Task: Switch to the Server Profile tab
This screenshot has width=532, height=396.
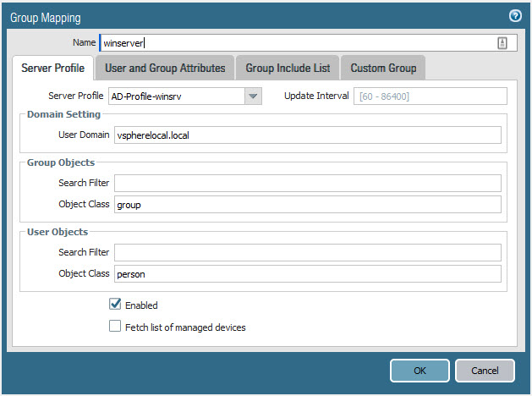Action: point(51,69)
